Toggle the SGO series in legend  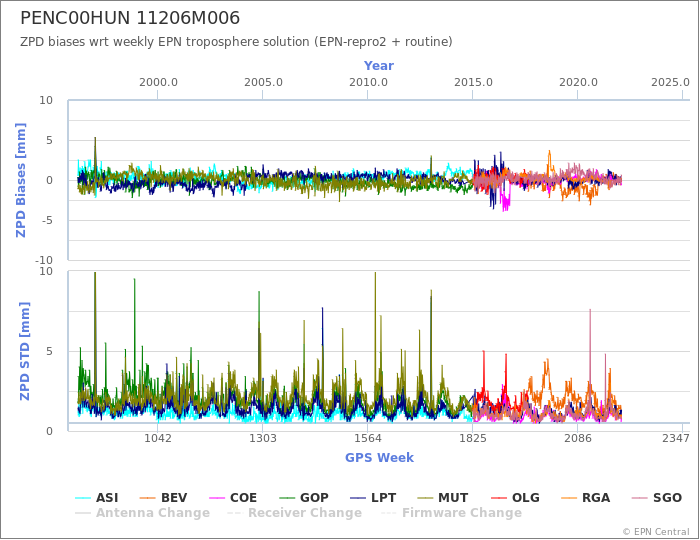[x=657, y=498]
